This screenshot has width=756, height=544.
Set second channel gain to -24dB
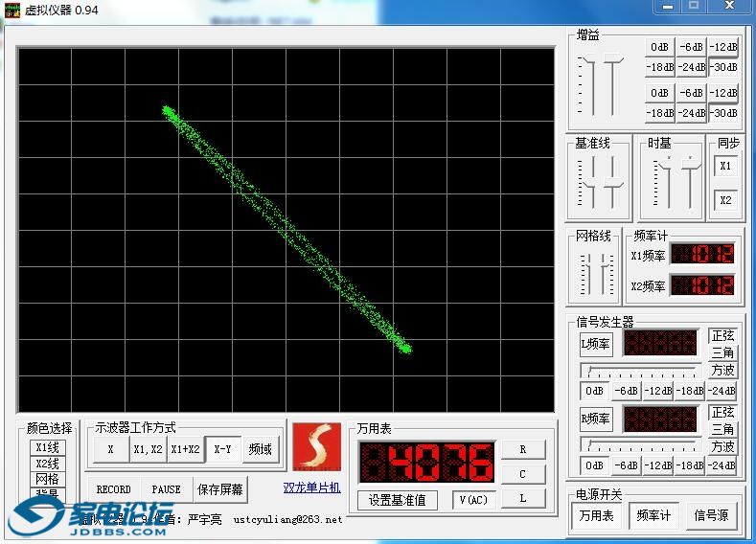pyautogui.click(x=692, y=113)
